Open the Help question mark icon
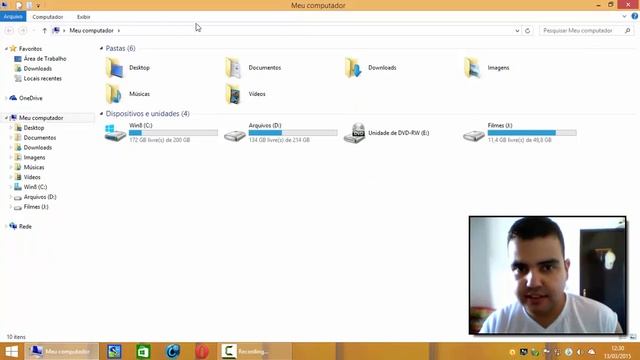Image resolution: width=640 pixels, height=360 pixels. pos(634,16)
